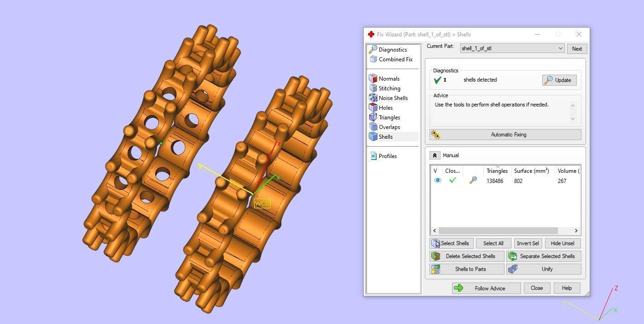Click the Triangles icon

(x=373, y=117)
